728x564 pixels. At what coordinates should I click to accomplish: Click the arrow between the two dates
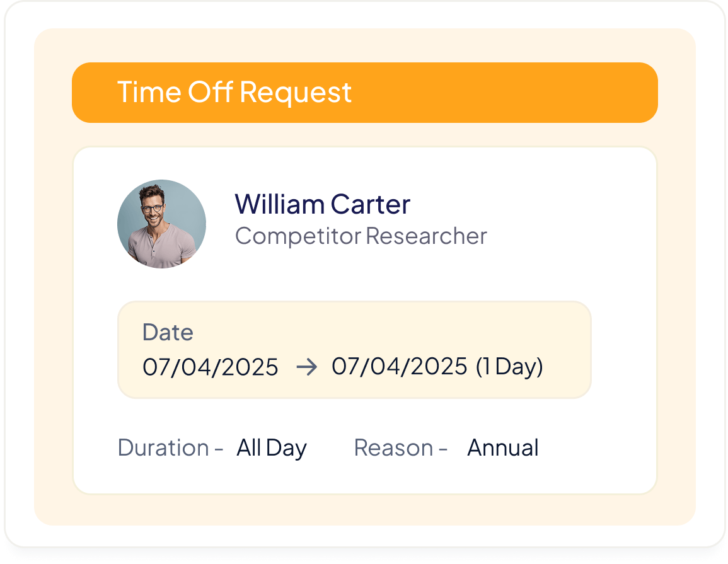306,367
